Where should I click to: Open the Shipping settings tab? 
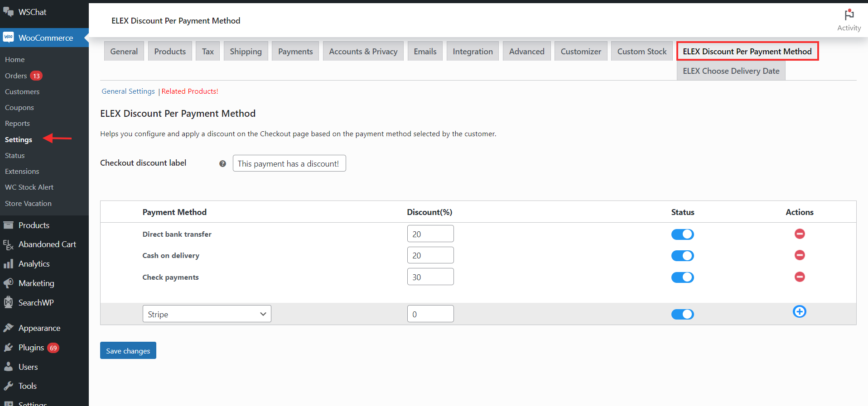[246, 51]
